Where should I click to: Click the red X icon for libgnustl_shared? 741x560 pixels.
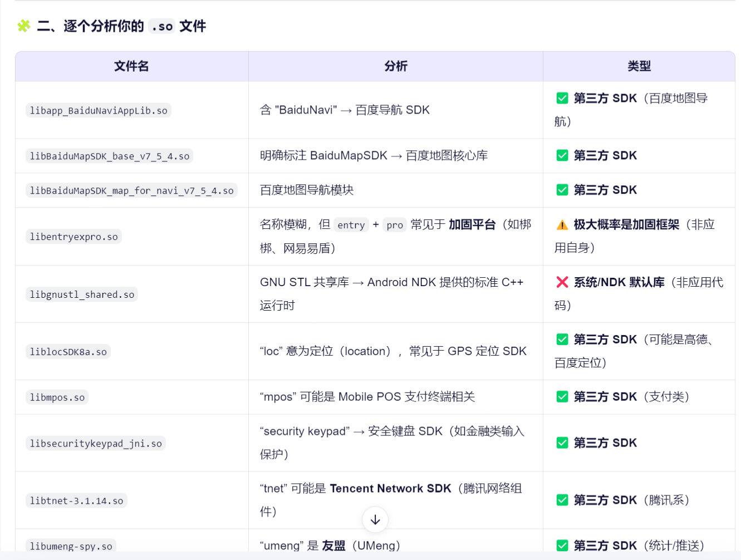[x=562, y=282]
